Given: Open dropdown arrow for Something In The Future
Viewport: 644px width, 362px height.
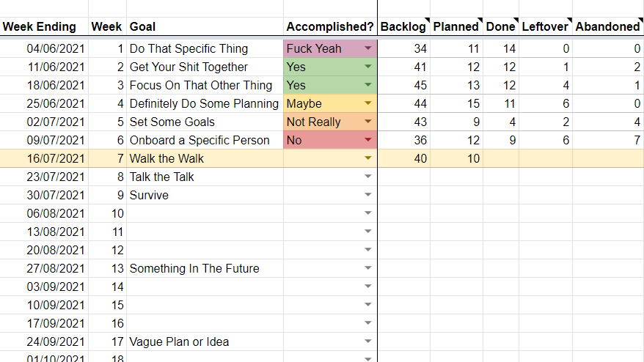Looking at the screenshot, I should click(x=368, y=268).
